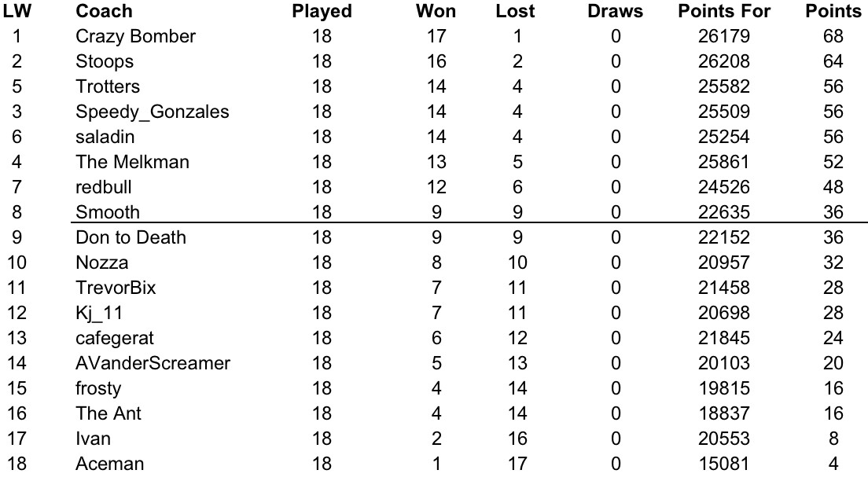The height and width of the screenshot is (481, 868).
Task: Select Points For value 26208
Action: coord(724,61)
